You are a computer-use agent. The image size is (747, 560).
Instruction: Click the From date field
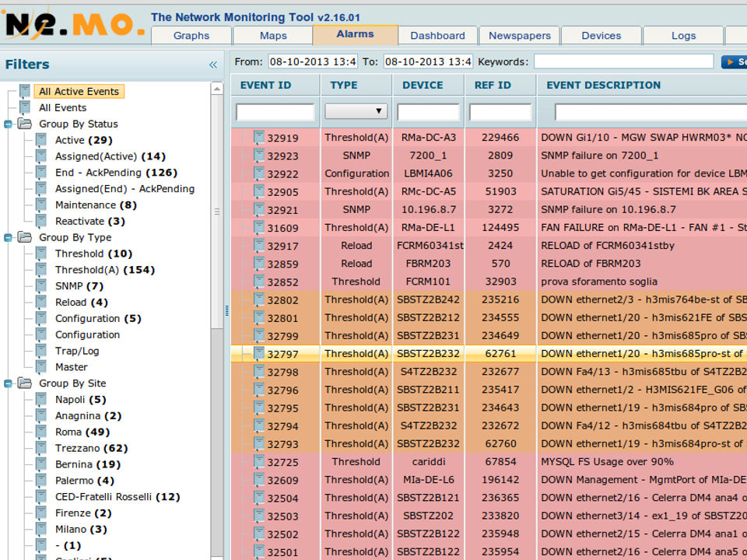pyautogui.click(x=312, y=61)
